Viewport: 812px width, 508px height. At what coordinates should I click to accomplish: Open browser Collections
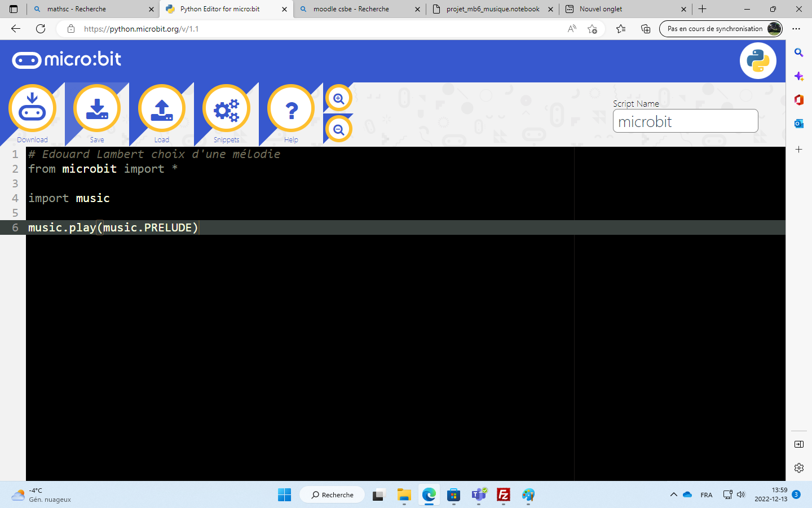pos(646,29)
